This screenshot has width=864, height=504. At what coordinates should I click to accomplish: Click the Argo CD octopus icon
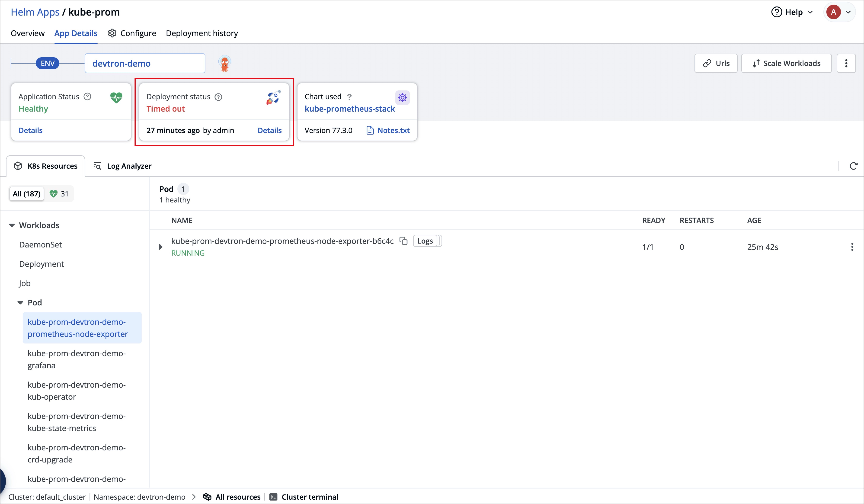click(225, 63)
